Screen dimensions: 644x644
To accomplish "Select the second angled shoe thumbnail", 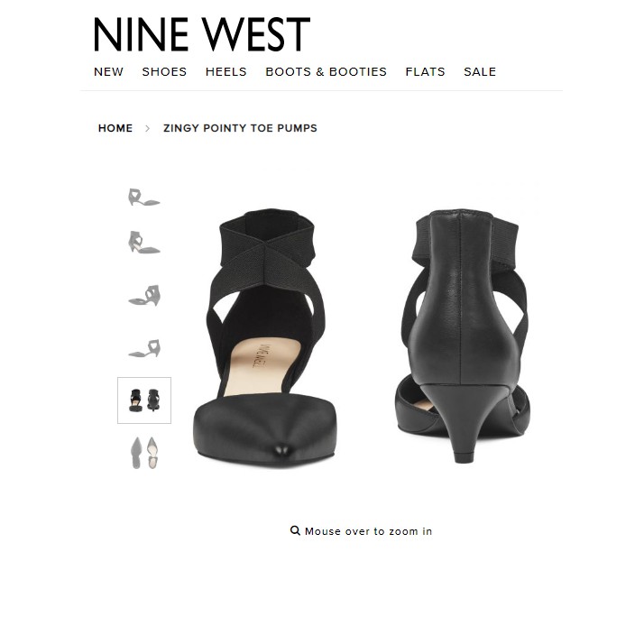I will [x=143, y=243].
